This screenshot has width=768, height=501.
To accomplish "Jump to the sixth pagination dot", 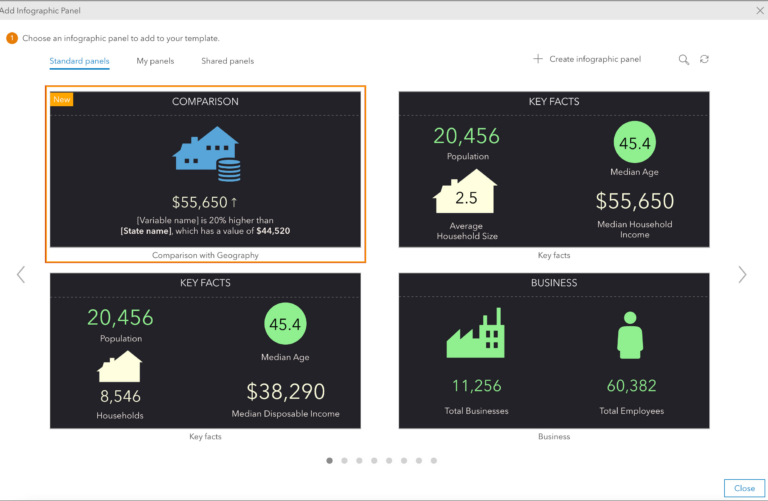I will point(404,460).
